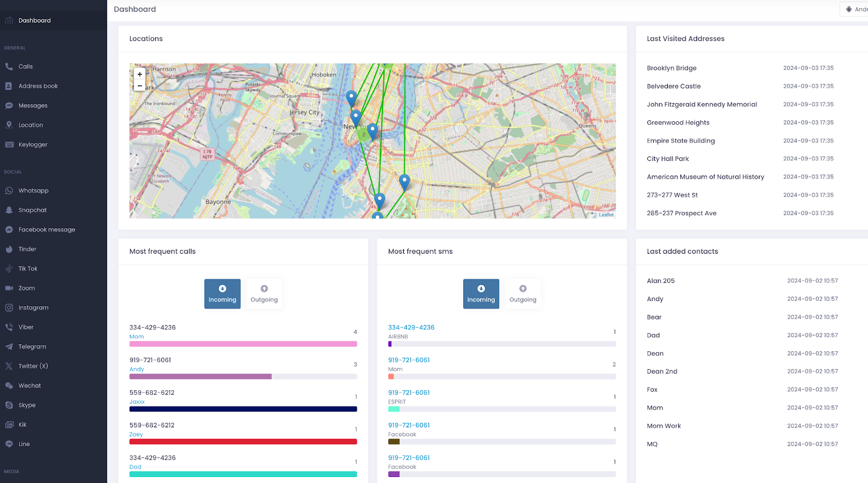Click Belvedere Castle address entry
The width and height of the screenshot is (868, 483).
(674, 86)
